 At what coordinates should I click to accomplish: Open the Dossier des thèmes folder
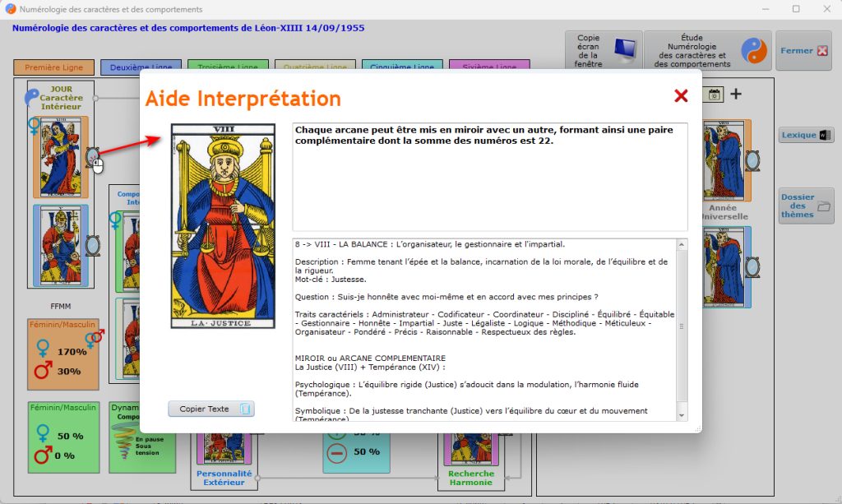(805, 206)
